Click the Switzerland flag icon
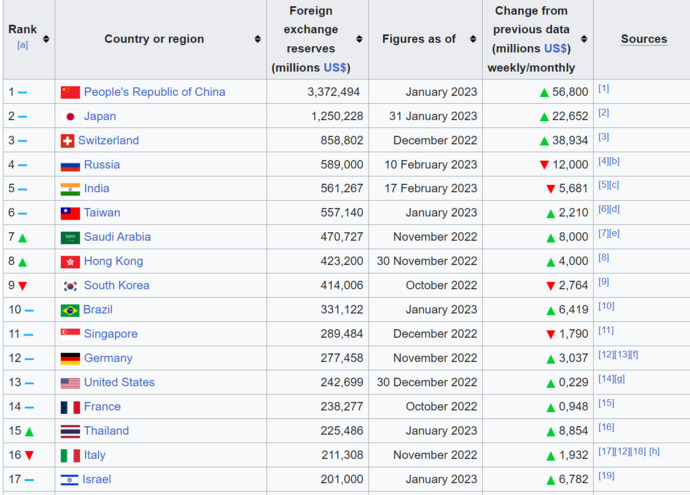This screenshot has width=690, height=495. (x=67, y=141)
